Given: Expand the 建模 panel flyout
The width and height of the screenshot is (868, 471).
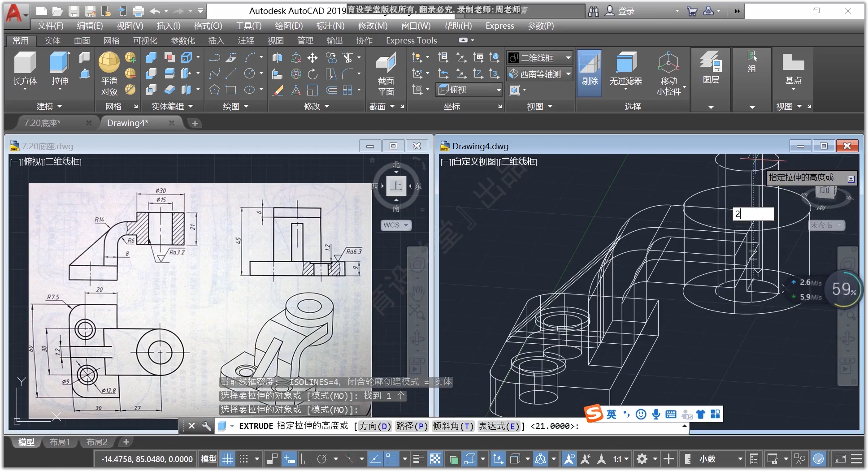Looking at the screenshot, I should pyautogui.click(x=48, y=106).
